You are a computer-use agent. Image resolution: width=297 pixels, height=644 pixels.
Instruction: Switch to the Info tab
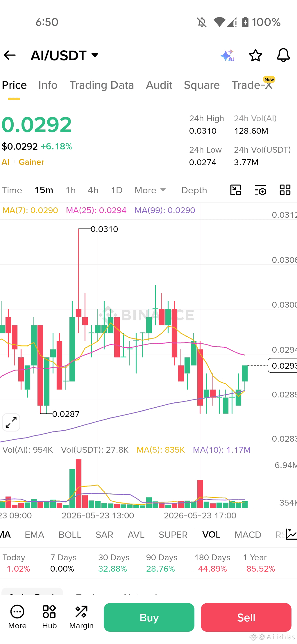(48, 85)
